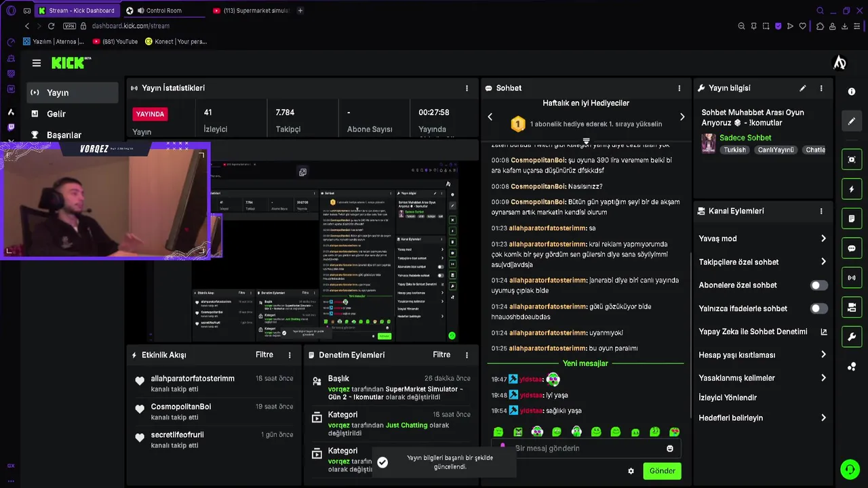Open Yayın bilgisi three-dot menu

pos(821,88)
